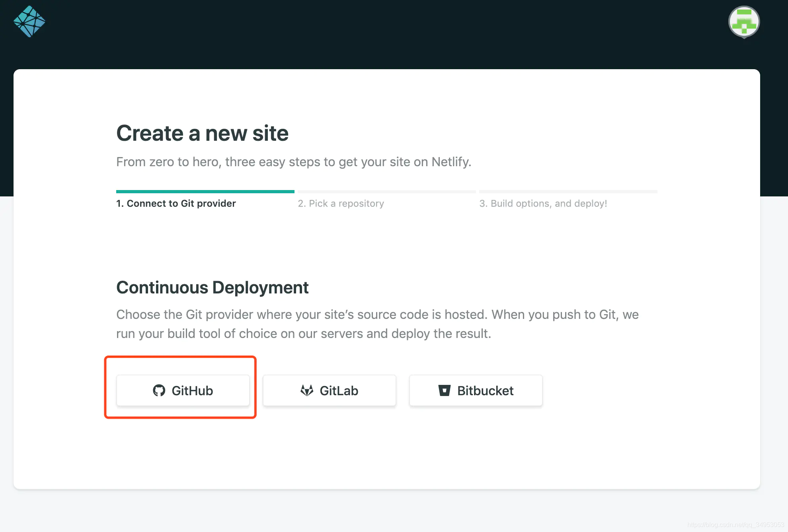The height and width of the screenshot is (532, 788).
Task: Choose GitLab as Git provider
Action: [x=330, y=390]
